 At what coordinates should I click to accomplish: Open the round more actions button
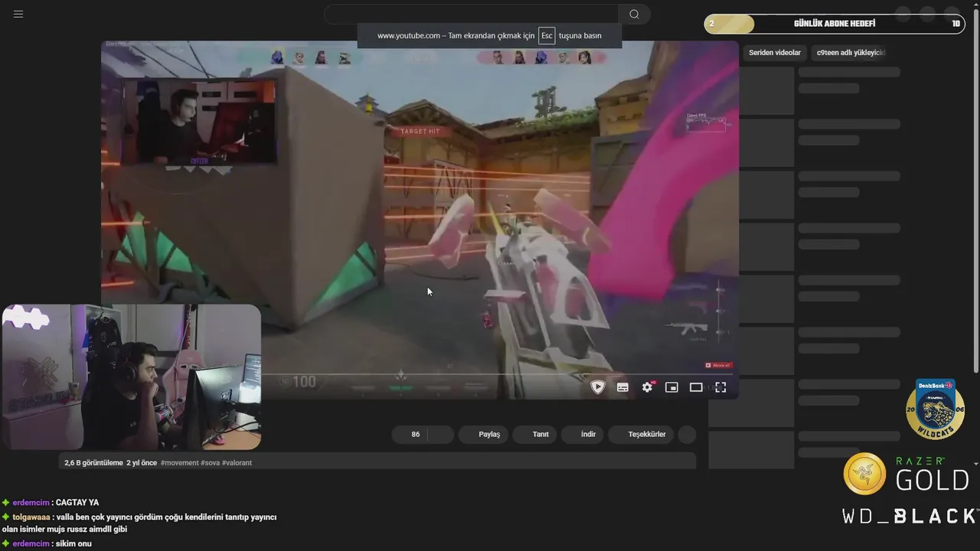point(687,435)
